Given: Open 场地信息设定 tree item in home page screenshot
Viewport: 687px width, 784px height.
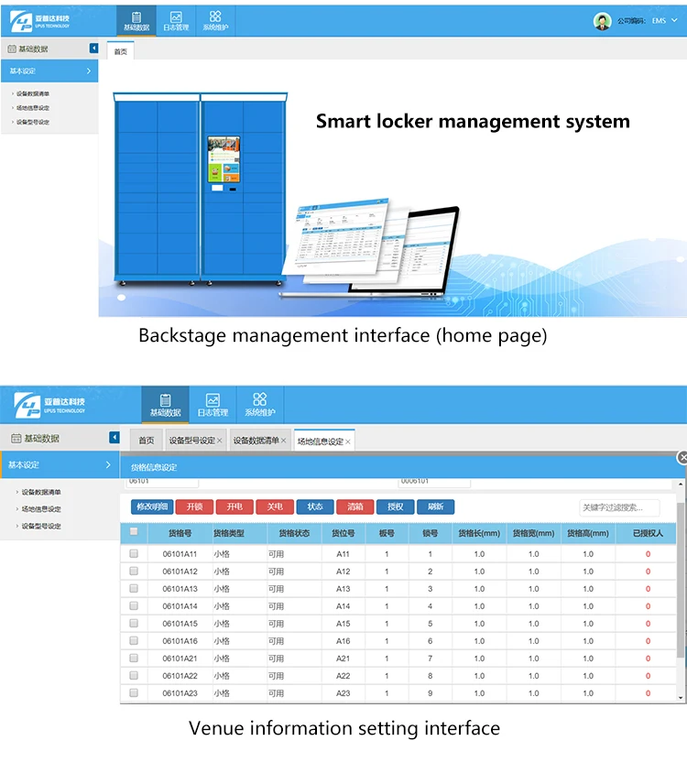Looking at the screenshot, I should click(x=32, y=107).
